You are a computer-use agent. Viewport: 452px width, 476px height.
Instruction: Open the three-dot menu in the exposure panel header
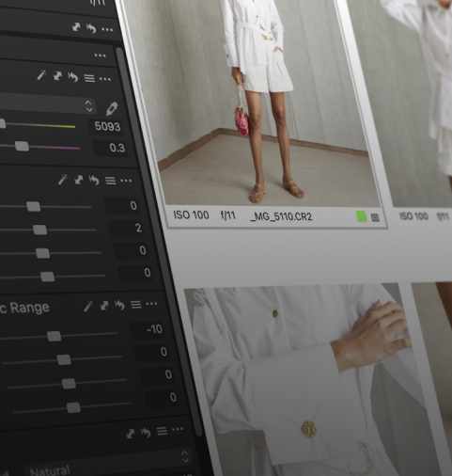click(126, 181)
